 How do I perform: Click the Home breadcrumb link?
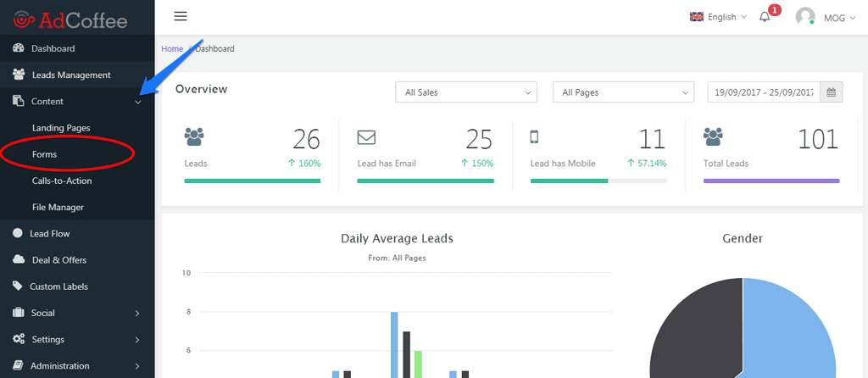[x=172, y=48]
